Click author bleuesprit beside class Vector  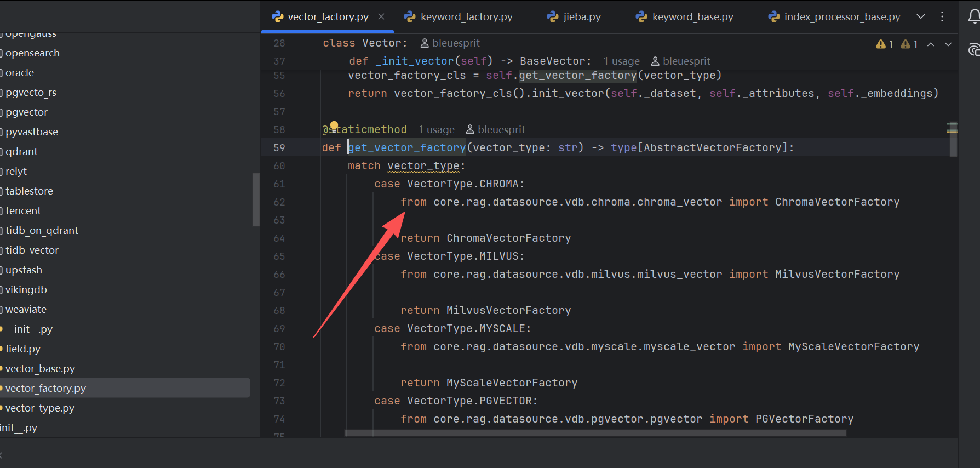(x=450, y=43)
